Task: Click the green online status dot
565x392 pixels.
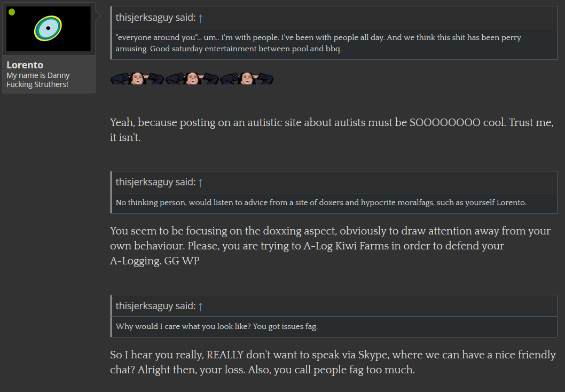Action: [x=12, y=12]
